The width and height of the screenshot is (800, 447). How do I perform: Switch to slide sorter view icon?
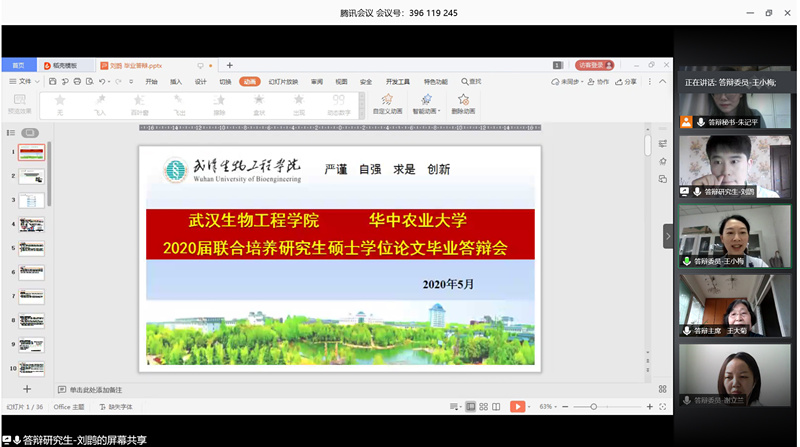click(484, 407)
